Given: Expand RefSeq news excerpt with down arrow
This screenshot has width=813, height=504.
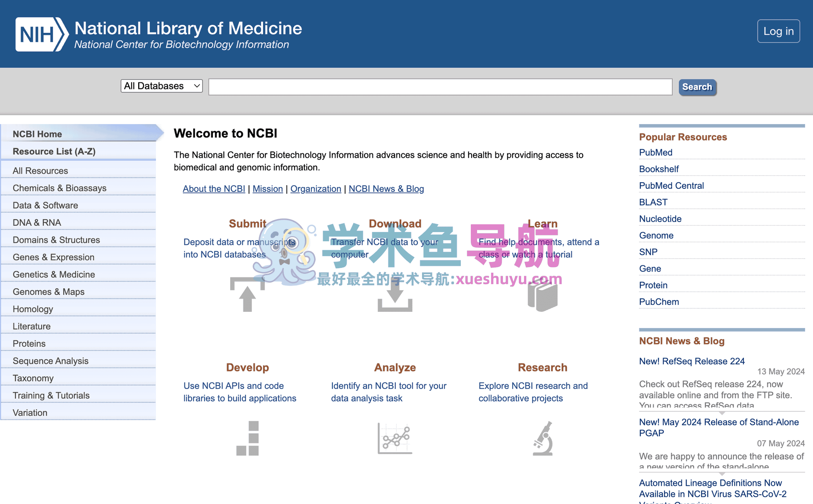Looking at the screenshot, I should [x=722, y=412].
